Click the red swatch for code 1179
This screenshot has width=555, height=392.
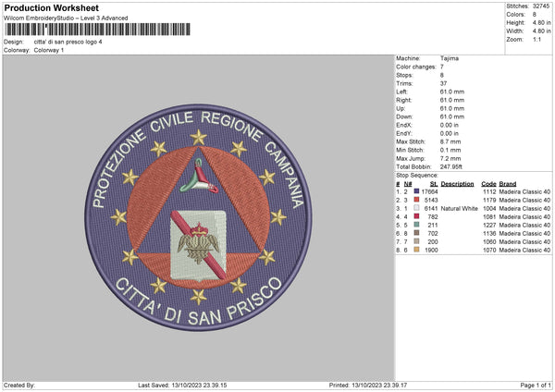click(416, 200)
